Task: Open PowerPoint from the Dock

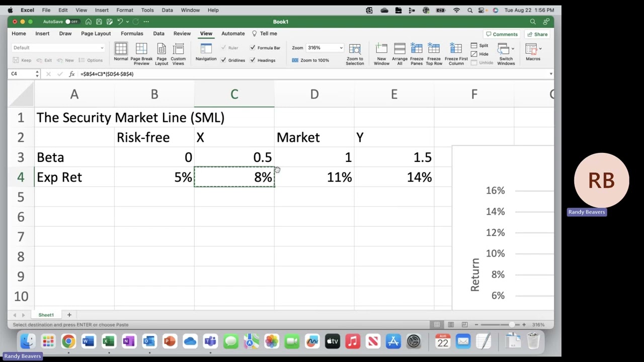Action: coord(170,342)
